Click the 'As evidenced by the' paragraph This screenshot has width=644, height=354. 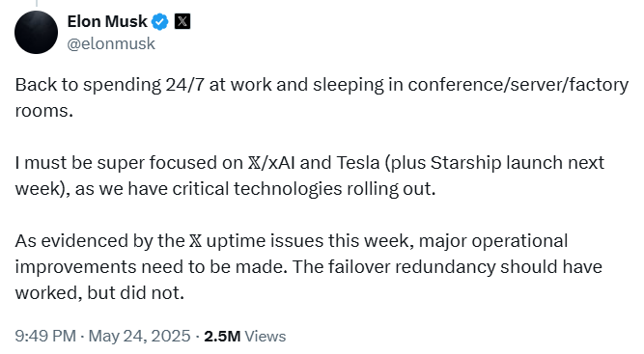[308, 266]
